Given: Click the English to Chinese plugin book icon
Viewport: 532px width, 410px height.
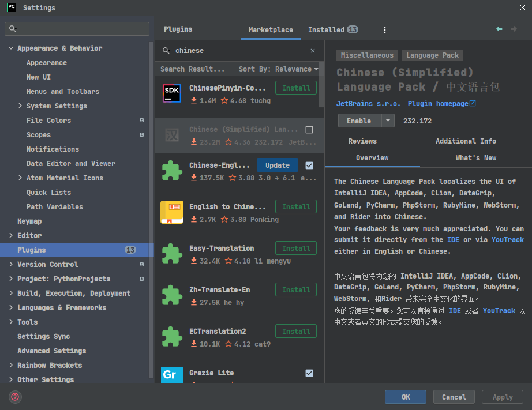Looking at the screenshot, I should point(172,212).
